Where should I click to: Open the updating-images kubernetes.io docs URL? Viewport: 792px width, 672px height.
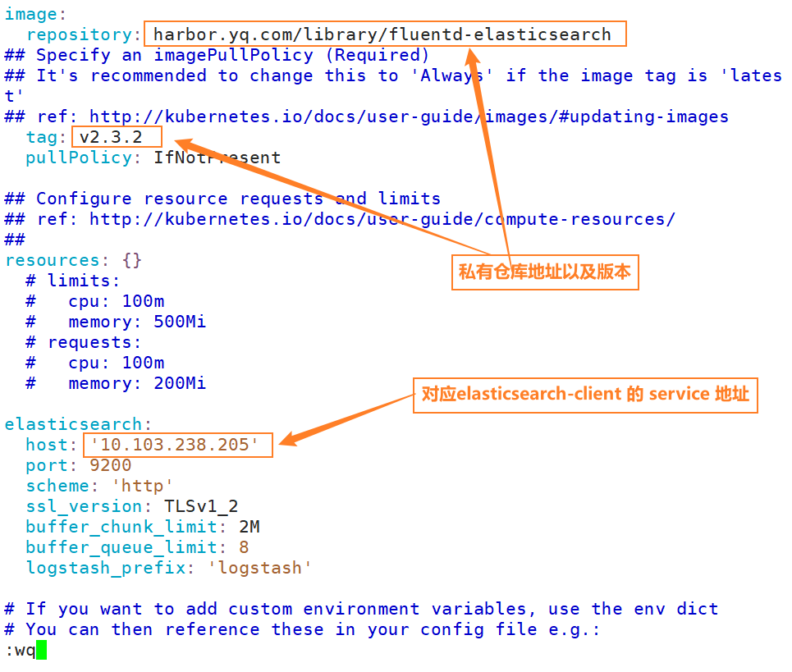click(x=408, y=117)
